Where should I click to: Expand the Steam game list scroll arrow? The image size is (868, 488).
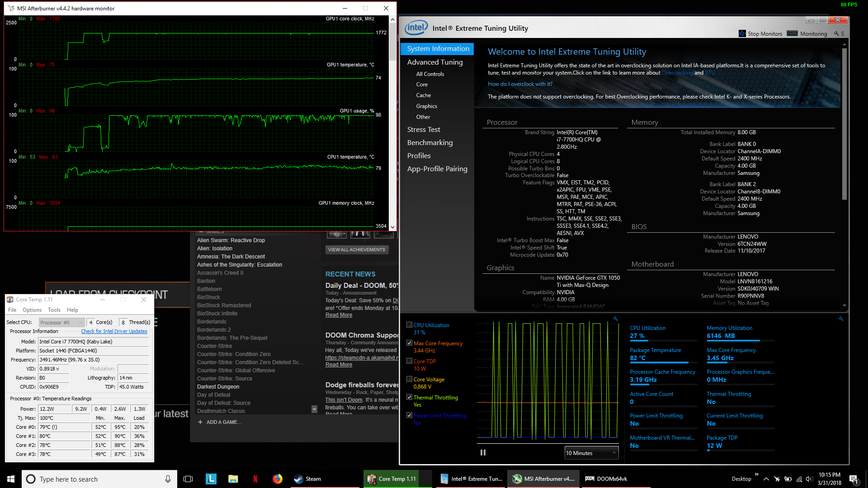[x=314, y=409]
